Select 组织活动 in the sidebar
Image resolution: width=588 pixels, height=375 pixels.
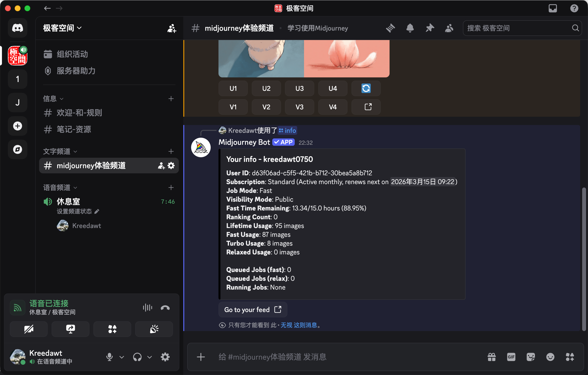click(x=72, y=54)
